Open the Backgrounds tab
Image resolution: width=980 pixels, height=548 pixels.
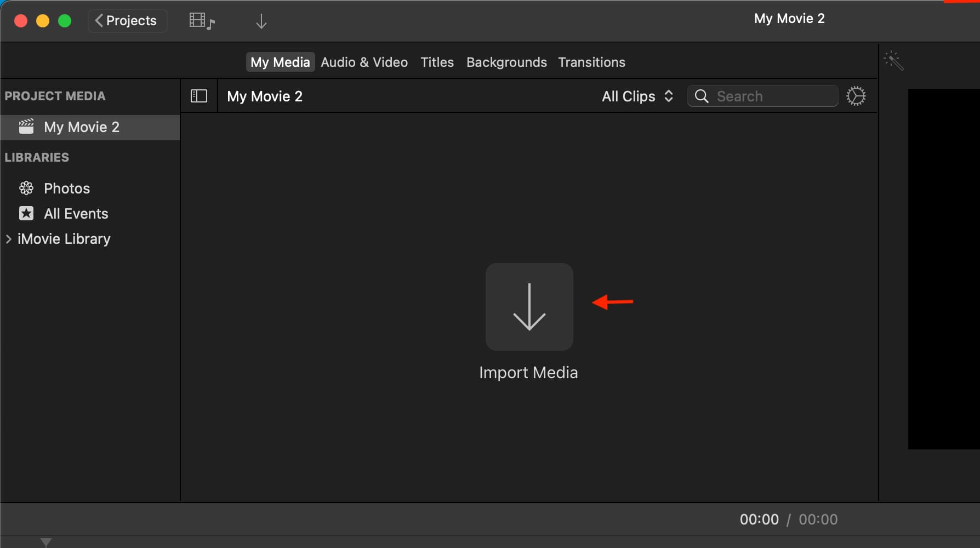506,62
